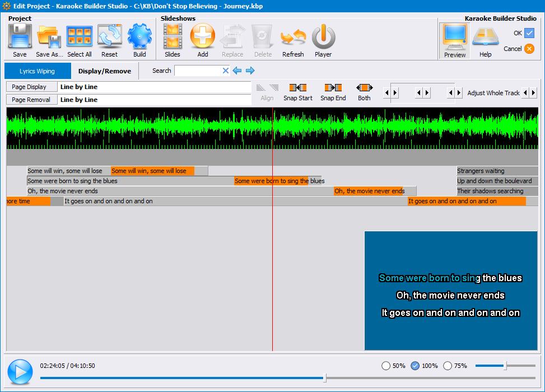545x392 pixels.
Task: Select the 100% zoom radio button
Action: click(x=415, y=366)
